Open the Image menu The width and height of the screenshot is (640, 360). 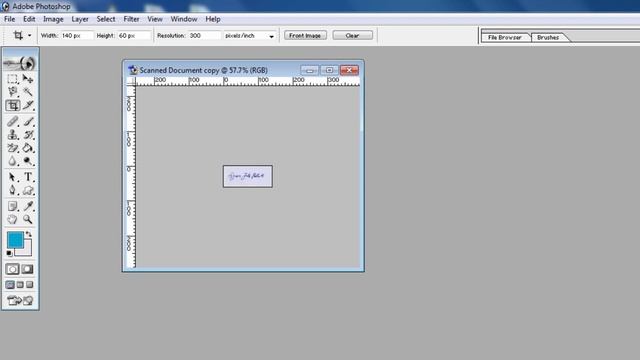tap(53, 19)
